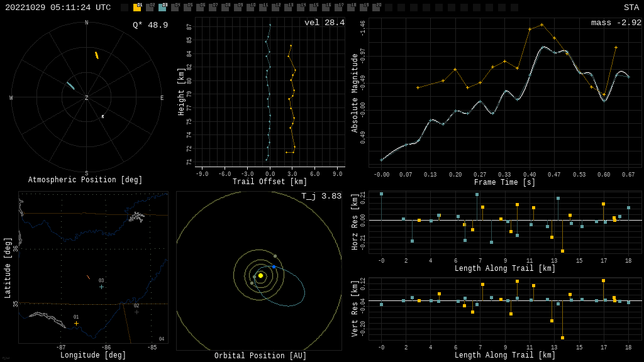
Task: Click the UTC timestamp at top left
Action: [58, 8]
